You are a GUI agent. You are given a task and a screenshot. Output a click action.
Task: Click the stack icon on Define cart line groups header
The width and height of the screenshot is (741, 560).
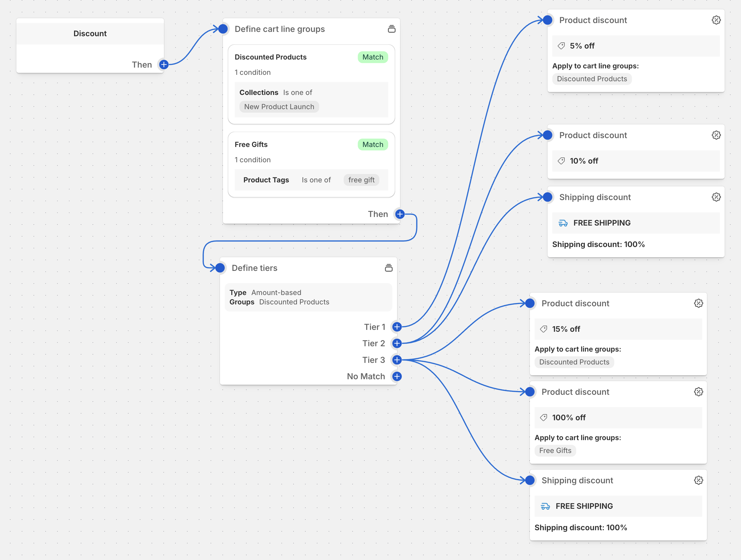tap(391, 29)
